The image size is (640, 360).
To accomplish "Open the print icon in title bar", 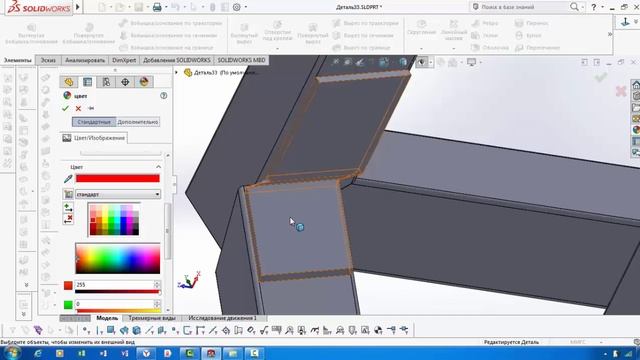I will click(x=157, y=7).
